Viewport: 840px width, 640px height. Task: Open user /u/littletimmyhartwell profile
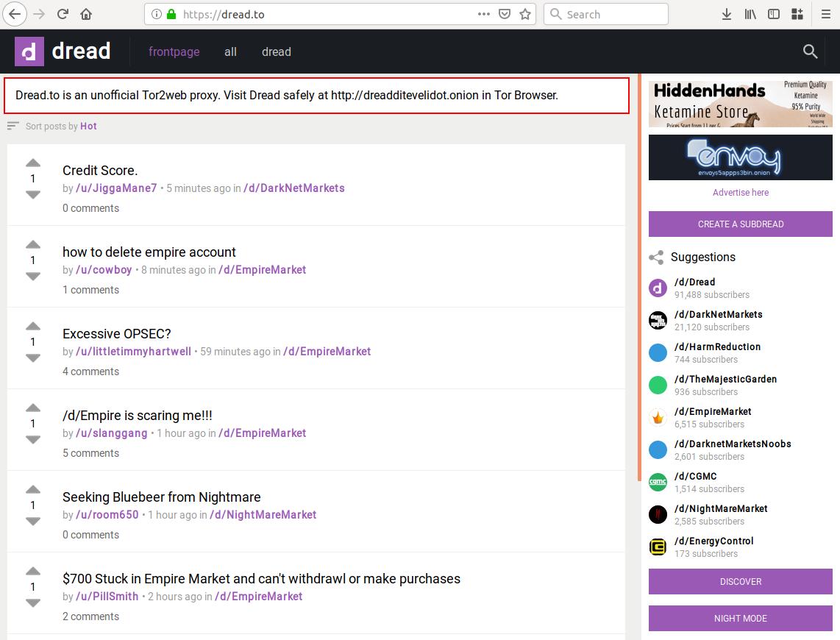tap(133, 352)
